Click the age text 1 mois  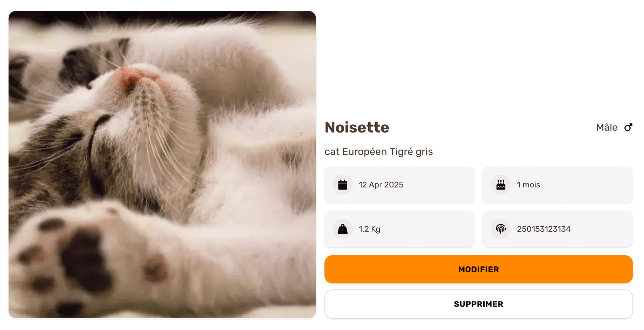pos(528,185)
